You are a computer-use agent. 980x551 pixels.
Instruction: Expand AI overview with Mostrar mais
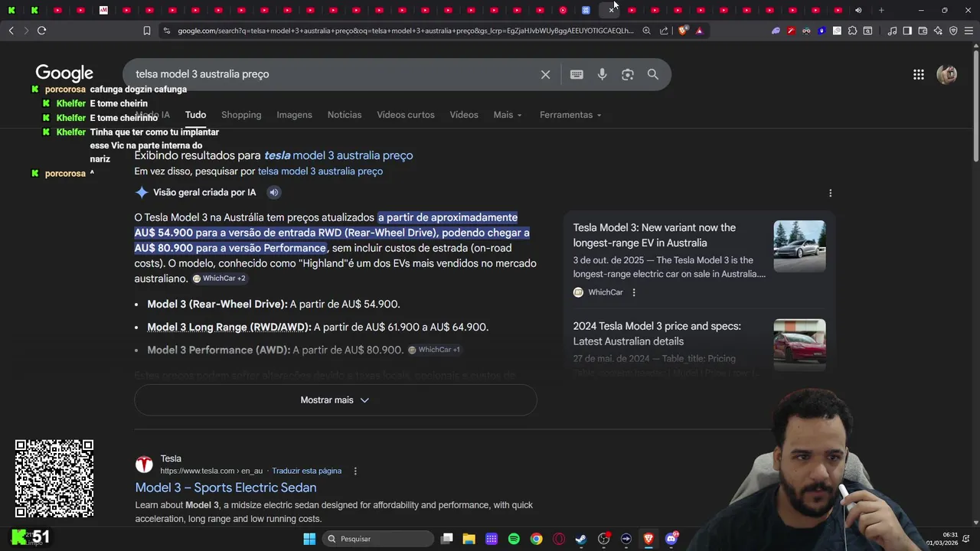pyautogui.click(x=335, y=400)
